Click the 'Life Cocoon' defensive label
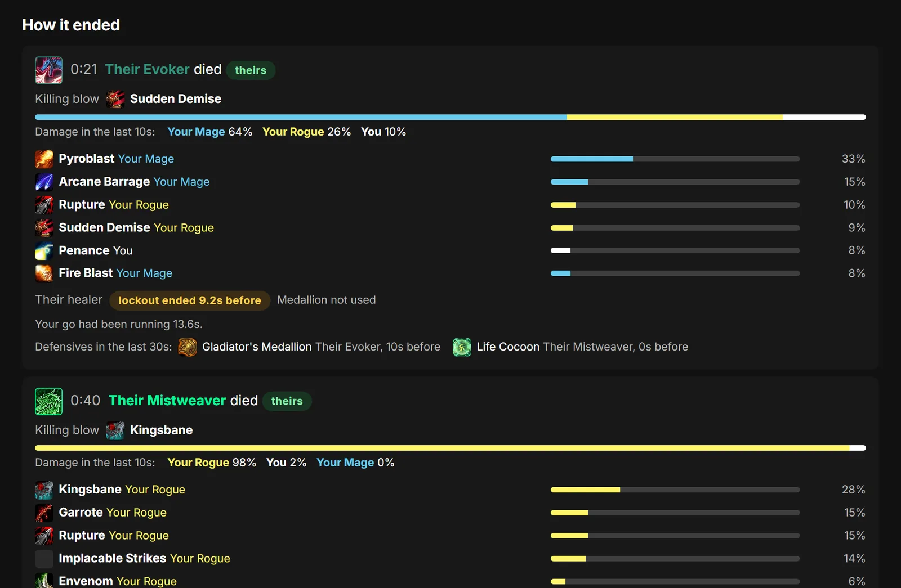Viewport: 901px width, 588px height. point(508,347)
